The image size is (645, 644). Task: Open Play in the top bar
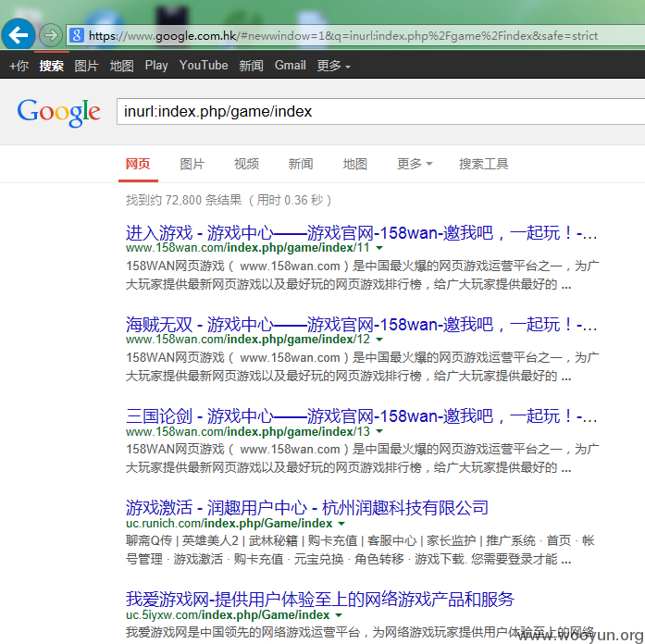tap(156, 66)
